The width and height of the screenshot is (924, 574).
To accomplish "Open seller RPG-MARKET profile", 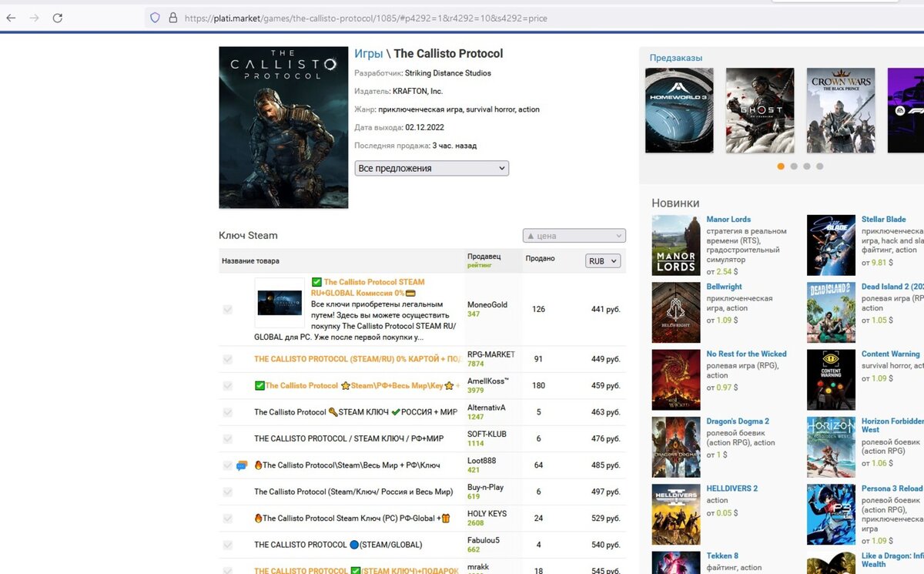I will coord(490,354).
